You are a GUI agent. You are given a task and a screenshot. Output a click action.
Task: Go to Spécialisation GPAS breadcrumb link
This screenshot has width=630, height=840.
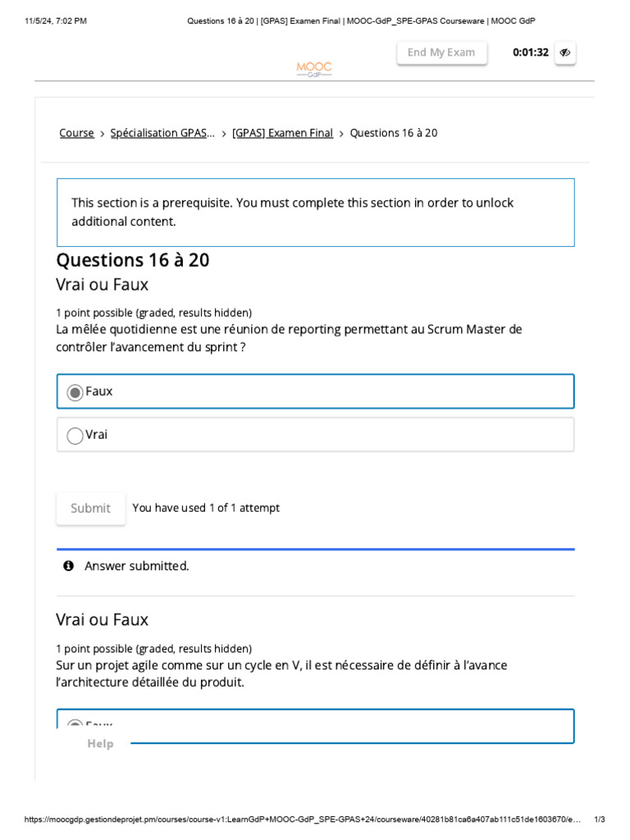(162, 133)
